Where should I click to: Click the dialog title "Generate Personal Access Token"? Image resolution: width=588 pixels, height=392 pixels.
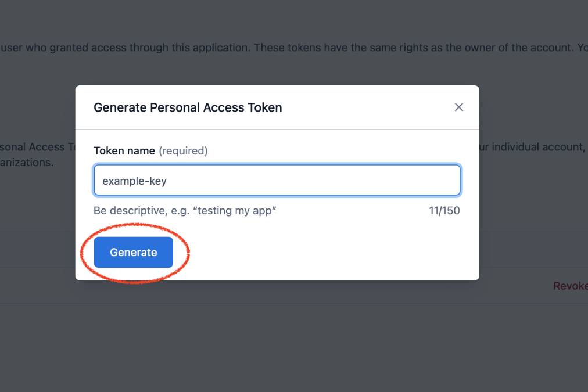point(188,107)
